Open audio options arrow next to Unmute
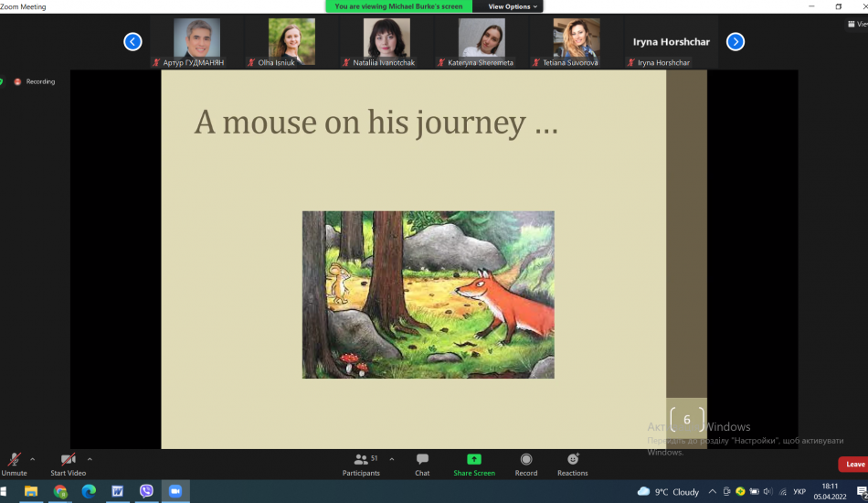The width and height of the screenshot is (868, 503). pos(33,459)
